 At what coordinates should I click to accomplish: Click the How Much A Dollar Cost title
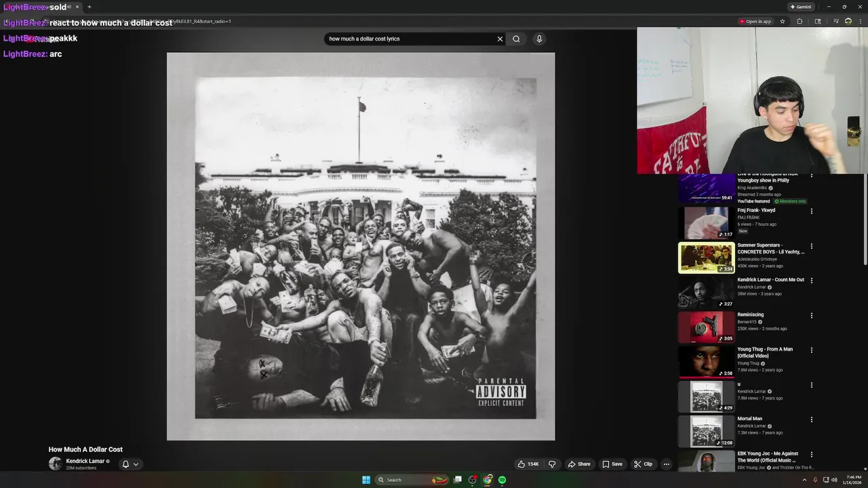85,449
